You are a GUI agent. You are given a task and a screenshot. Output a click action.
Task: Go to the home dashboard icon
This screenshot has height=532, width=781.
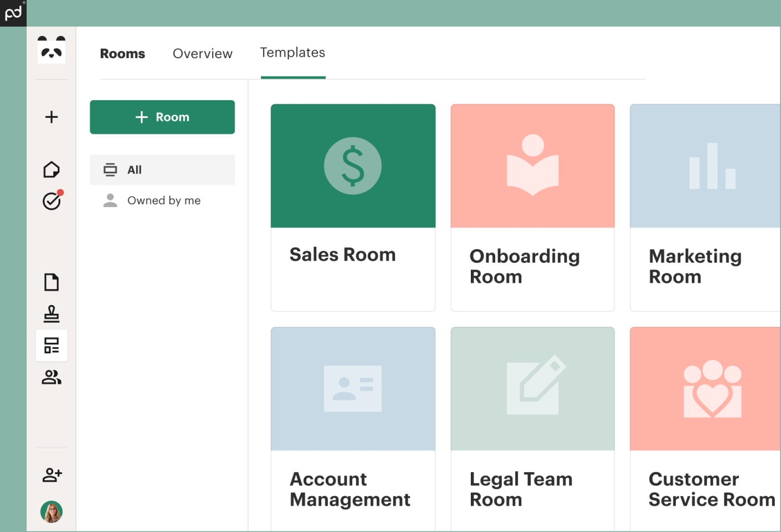pyautogui.click(x=52, y=169)
